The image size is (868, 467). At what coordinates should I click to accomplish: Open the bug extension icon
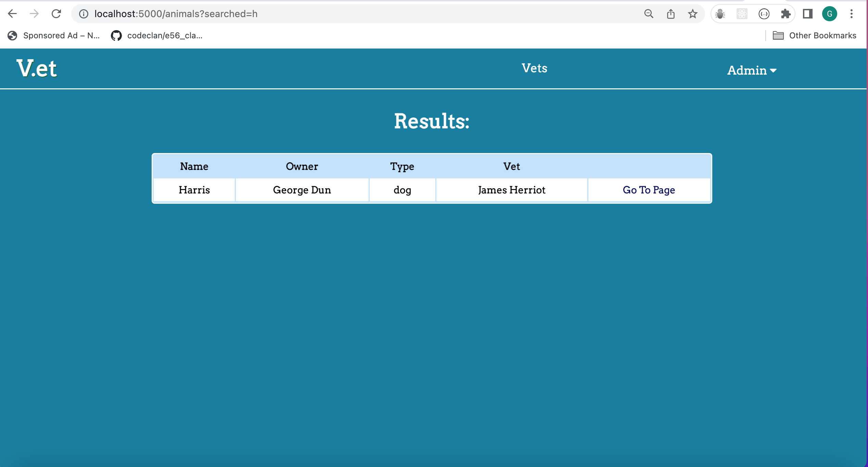720,14
